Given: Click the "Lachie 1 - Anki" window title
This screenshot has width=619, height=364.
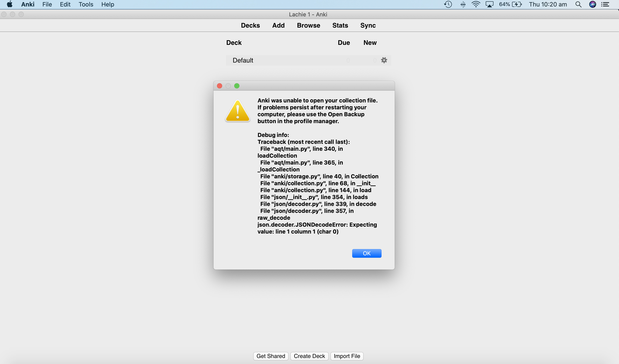Looking at the screenshot, I should (x=308, y=14).
